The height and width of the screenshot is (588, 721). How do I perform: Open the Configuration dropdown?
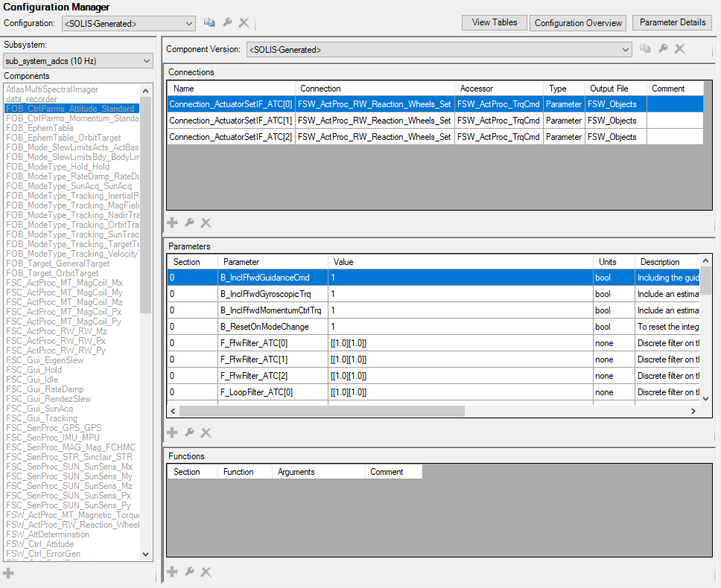point(188,24)
